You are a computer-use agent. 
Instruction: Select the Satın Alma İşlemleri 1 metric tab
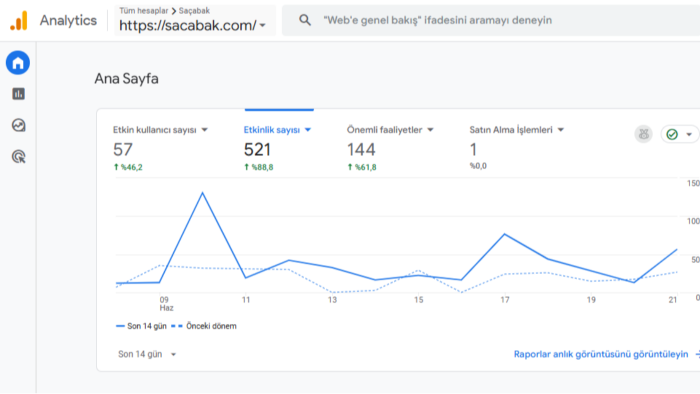(x=517, y=148)
